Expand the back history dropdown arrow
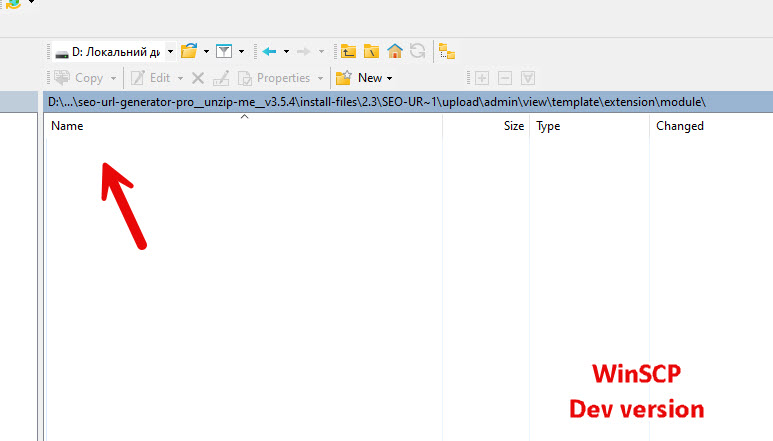The height and width of the screenshot is (441, 773). coord(286,51)
